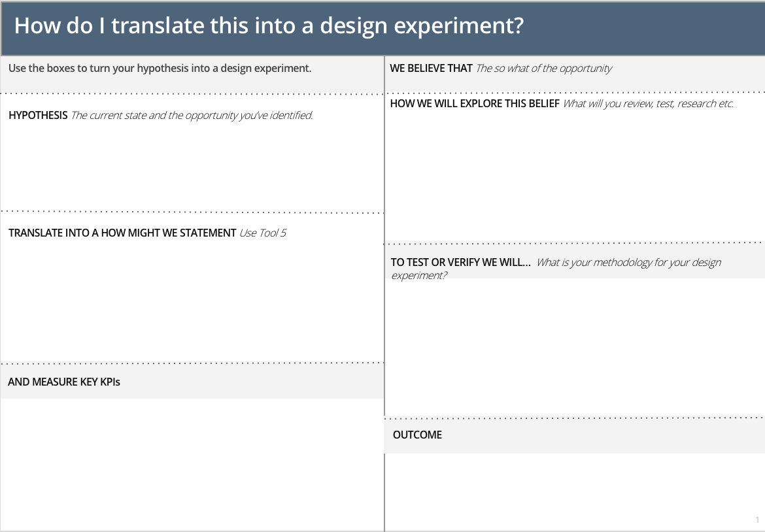The height and width of the screenshot is (532, 765).
Task: Select the 'WE BELIEVE THAT' label
Action: [431, 68]
